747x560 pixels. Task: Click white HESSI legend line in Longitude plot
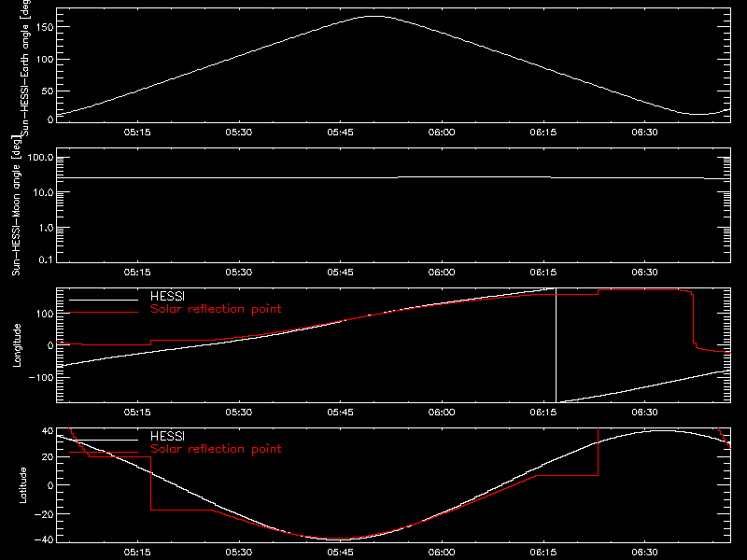[104, 300]
